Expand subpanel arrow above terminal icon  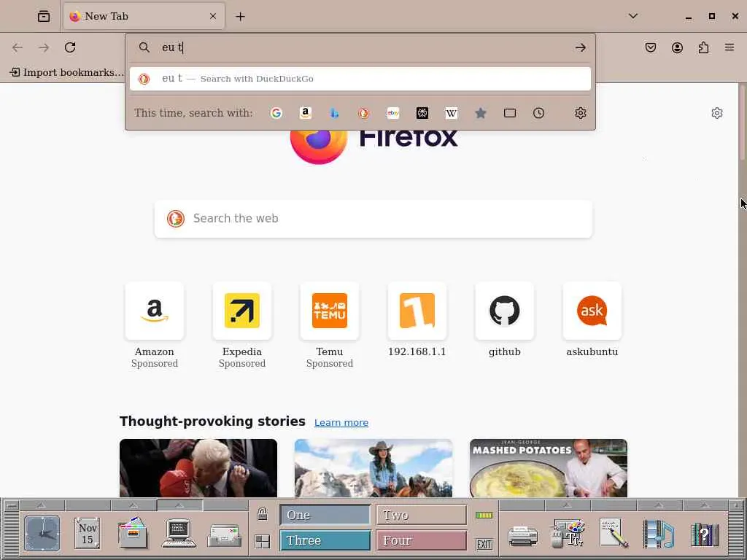[x=179, y=505]
